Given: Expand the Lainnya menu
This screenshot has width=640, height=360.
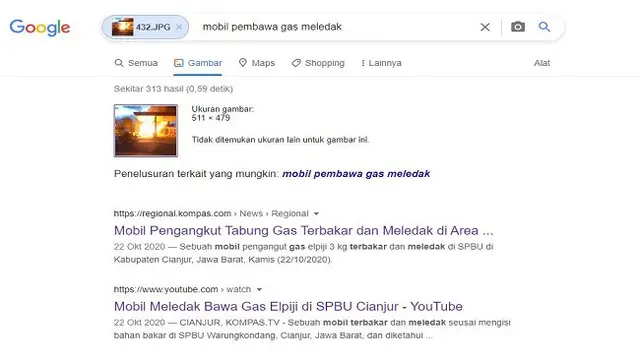Looking at the screenshot, I should [381, 63].
